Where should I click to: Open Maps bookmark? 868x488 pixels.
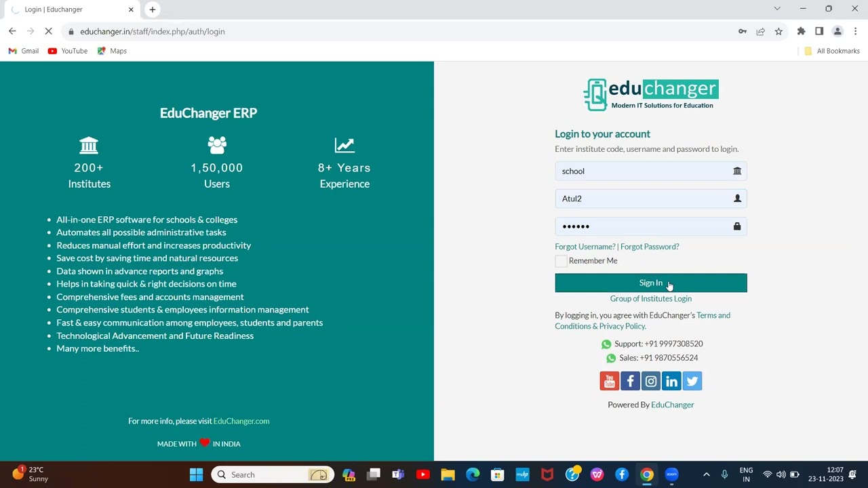point(112,51)
